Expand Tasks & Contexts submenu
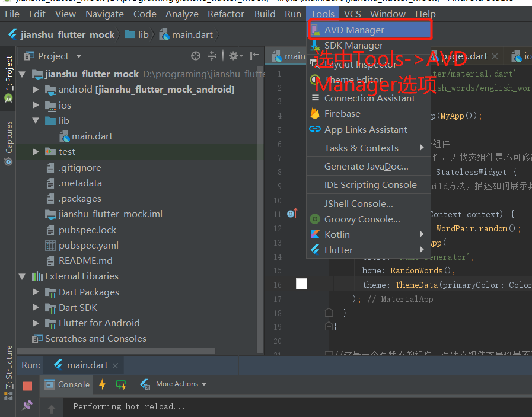Image resolution: width=532 pixels, height=417 pixels. [369, 148]
